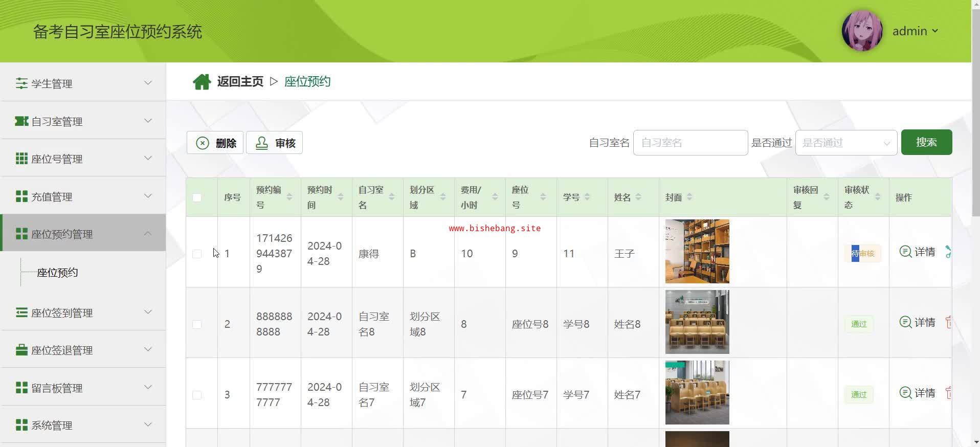Open the cover image for row 姓名8

click(697, 322)
